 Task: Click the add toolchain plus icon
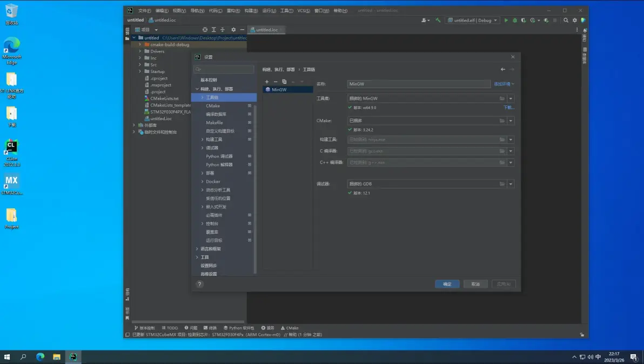click(x=267, y=82)
